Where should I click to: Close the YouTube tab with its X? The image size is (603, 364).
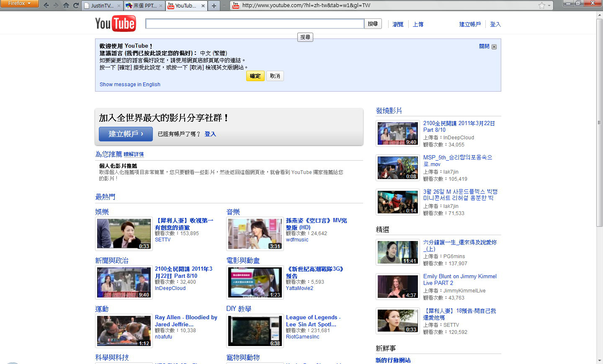[x=203, y=6]
